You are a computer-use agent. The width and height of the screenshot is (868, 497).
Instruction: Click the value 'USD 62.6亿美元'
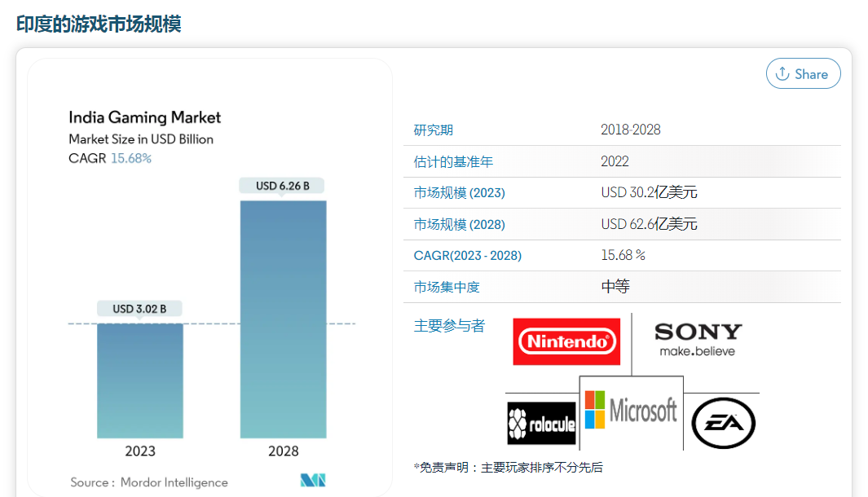[649, 223]
